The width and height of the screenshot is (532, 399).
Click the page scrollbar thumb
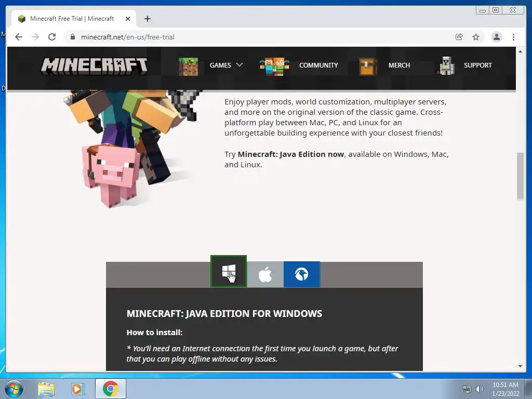point(520,176)
